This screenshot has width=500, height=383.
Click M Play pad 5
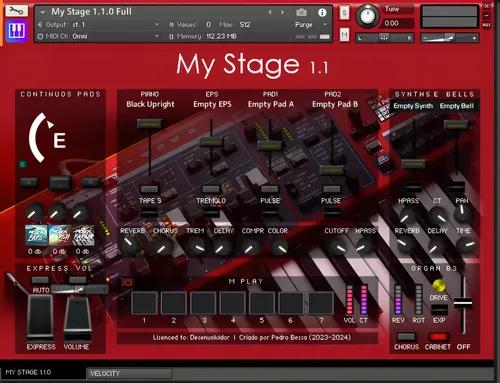(x=262, y=303)
